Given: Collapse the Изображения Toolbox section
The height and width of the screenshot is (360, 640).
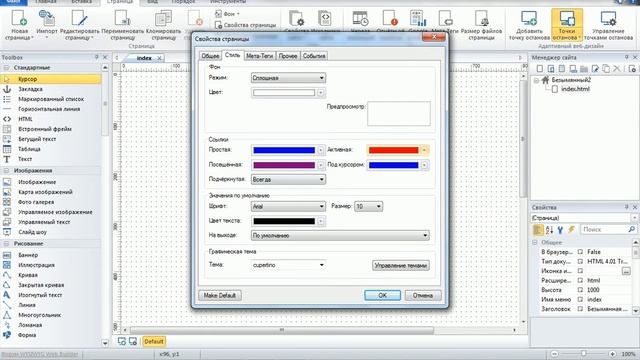Looking at the screenshot, I should 7,171.
